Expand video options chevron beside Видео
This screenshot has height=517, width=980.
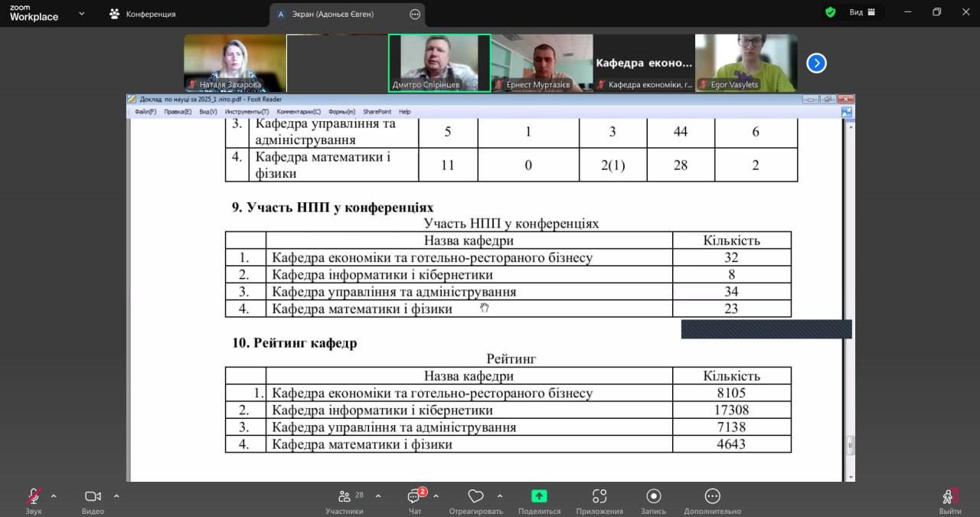116,496
